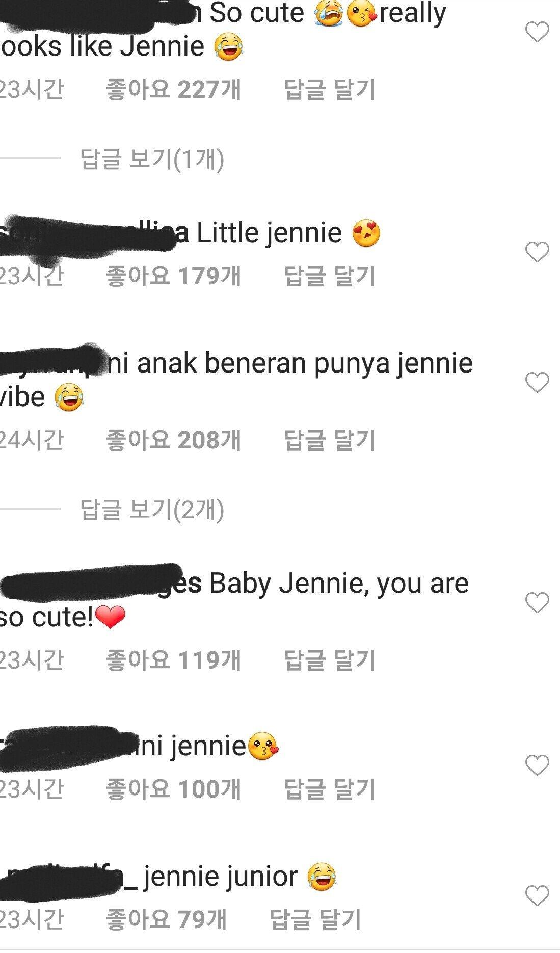This screenshot has width=560, height=953.
Task: Heart the 'Baby Jennie, you are so cute' comment
Action: coord(537,603)
